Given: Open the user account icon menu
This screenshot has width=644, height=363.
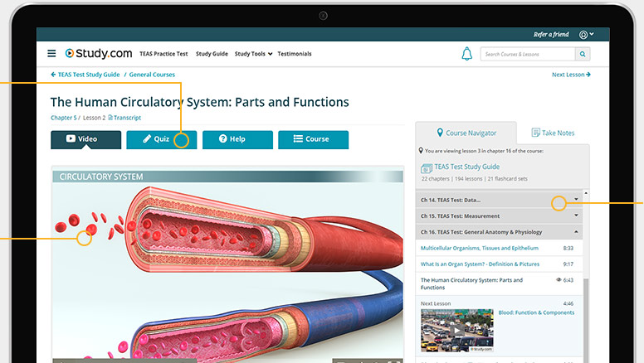Looking at the screenshot, I should pyautogui.click(x=586, y=35).
